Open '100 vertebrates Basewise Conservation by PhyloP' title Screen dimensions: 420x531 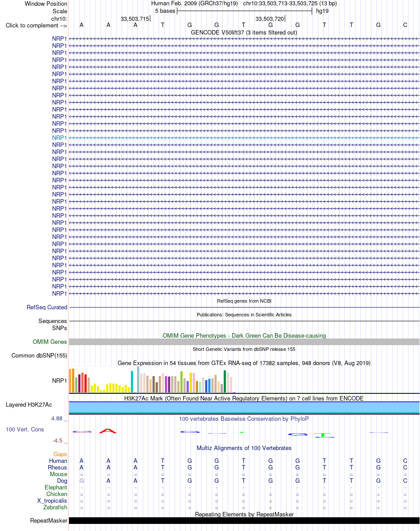(x=244, y=418)
